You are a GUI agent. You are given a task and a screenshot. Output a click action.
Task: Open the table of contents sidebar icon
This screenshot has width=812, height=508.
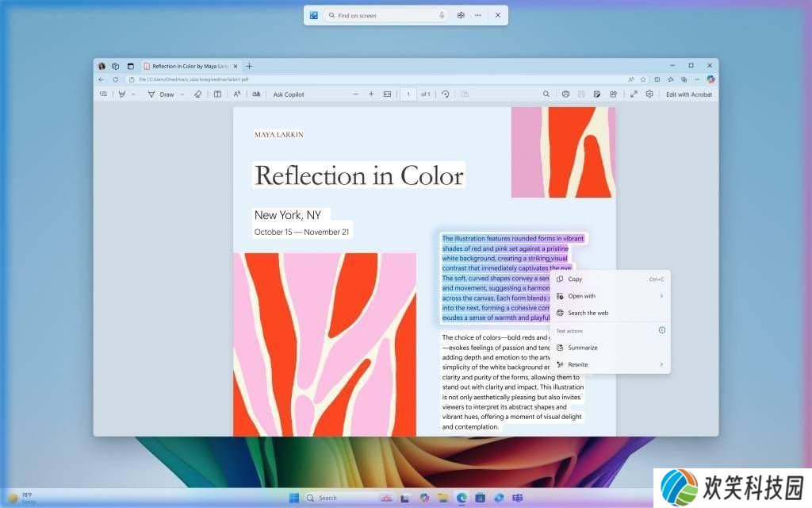(104, 94)
